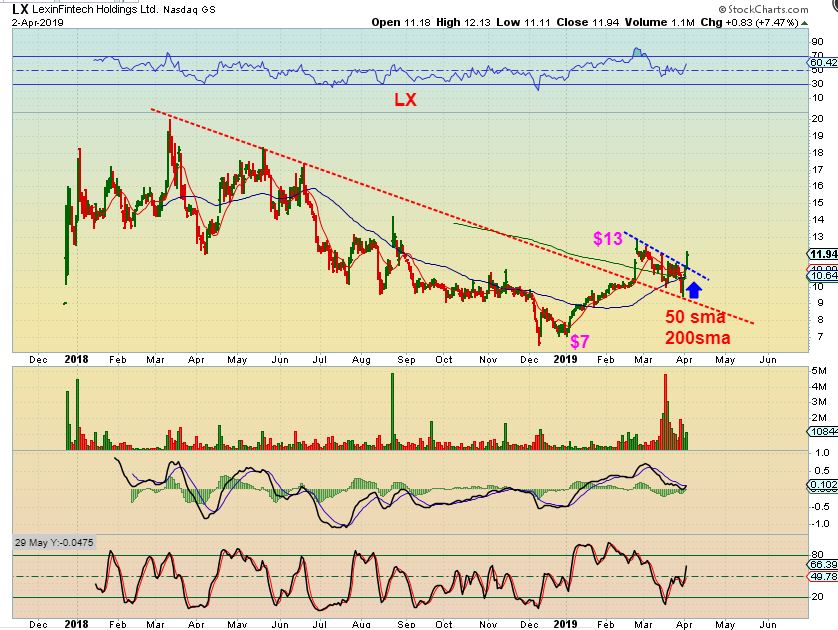Viewport: 838px width, 630px height.
Task: Click the Volume 1.1M value
Action: coord(659,22)
